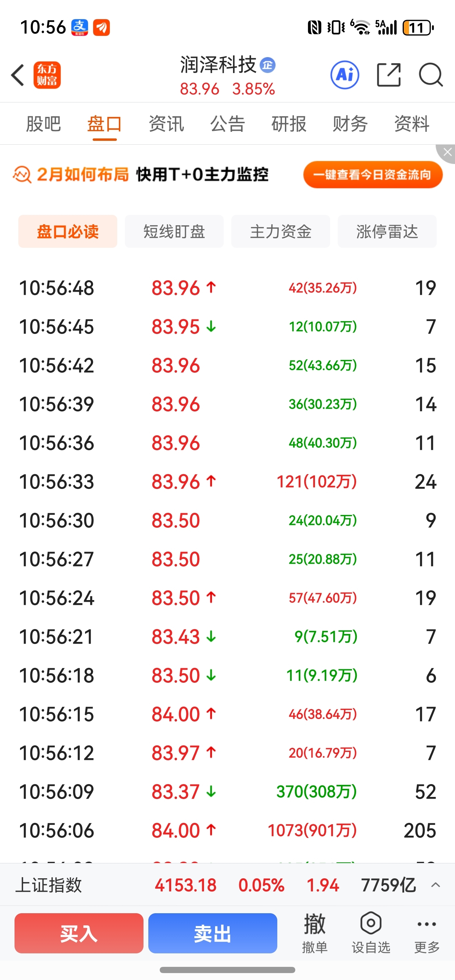Tap the back arrow icon
Screen dimensions: 455x980
[x=18, y=75]
